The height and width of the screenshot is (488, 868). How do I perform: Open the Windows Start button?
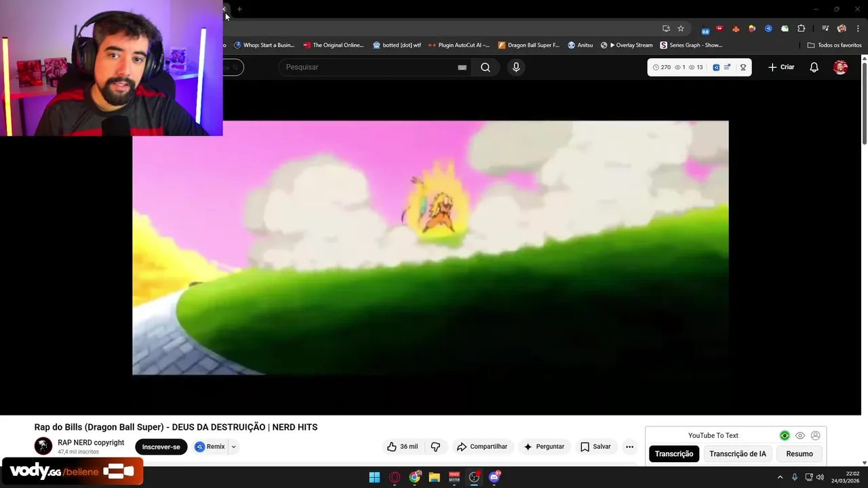pos(374,477)
